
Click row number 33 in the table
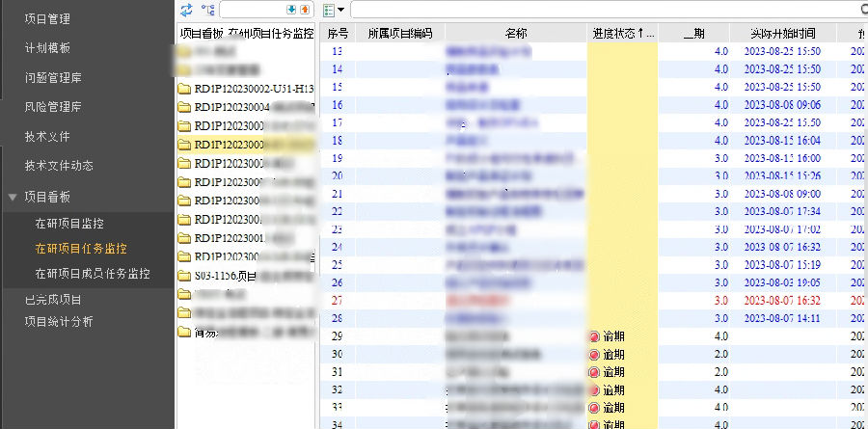pos(338,408)
